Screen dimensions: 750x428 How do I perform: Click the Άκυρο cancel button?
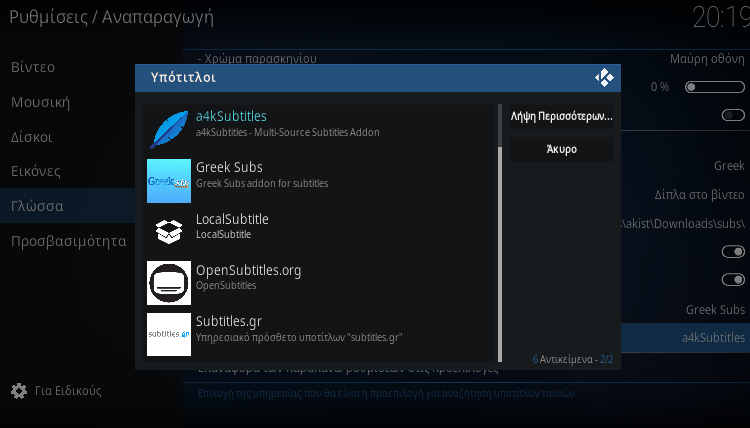561,149
